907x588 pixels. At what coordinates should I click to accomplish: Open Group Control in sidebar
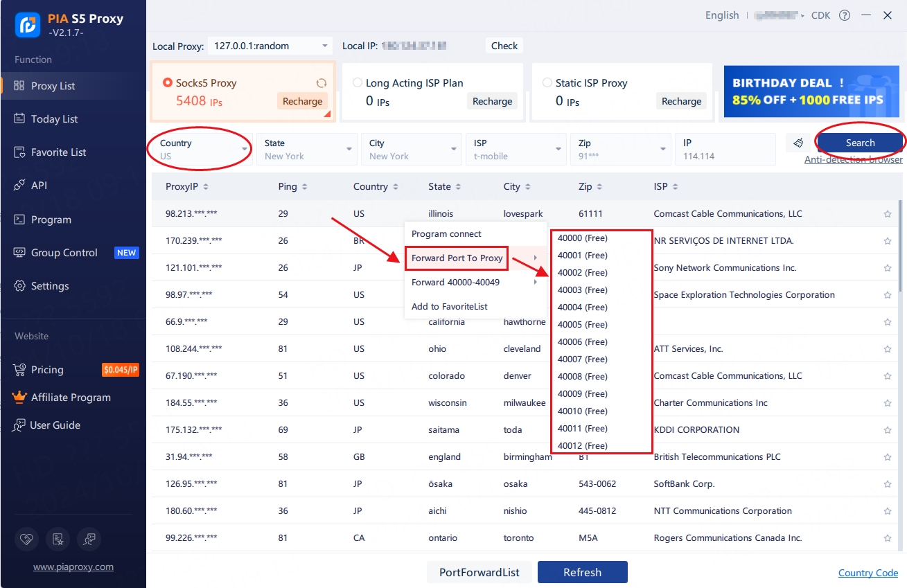click(x=64, y=253)
